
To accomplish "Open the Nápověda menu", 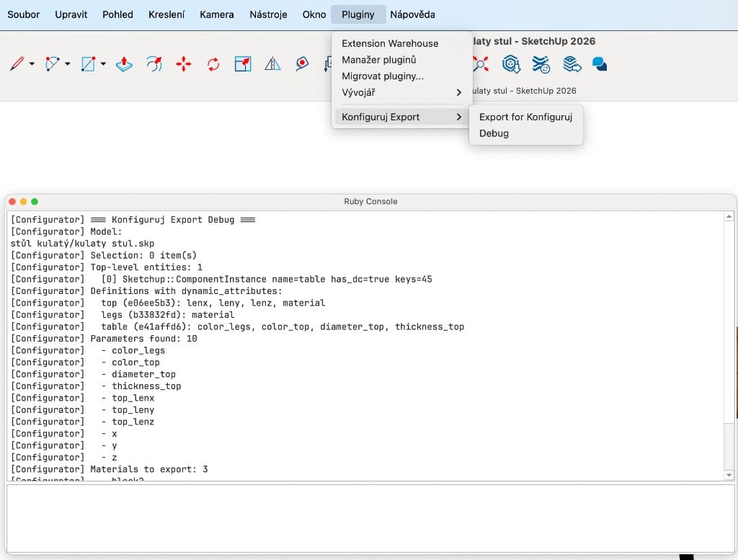I will [413, 14].
